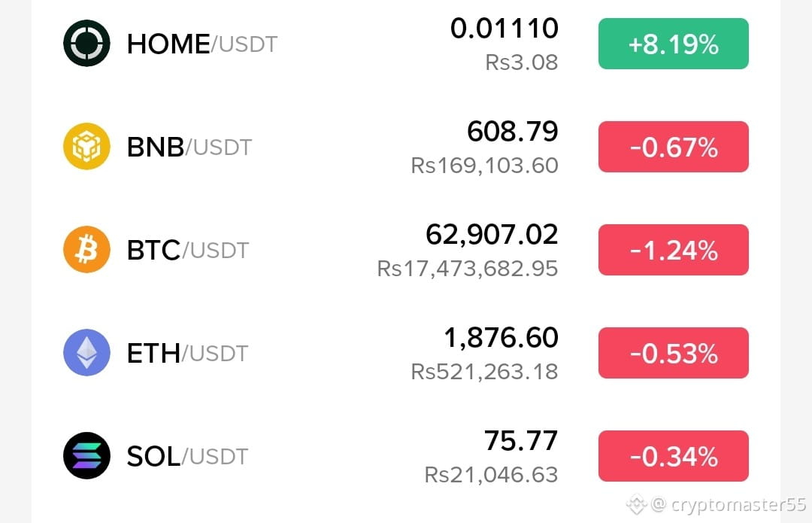This screenshot has width=812, height=523.
Task: Open the HOME coin logo icon
Action: 86,43
